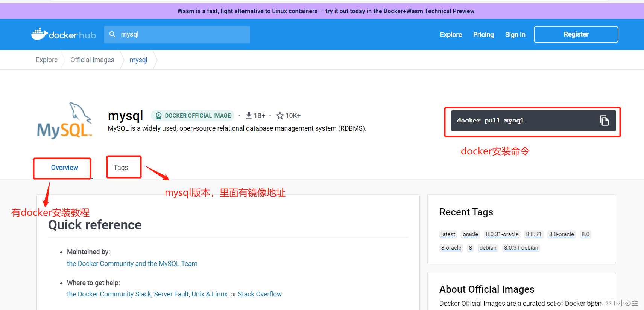Open the debian tag
The height and width of the screenshot is (310, 644).
[x=488, y=248]
